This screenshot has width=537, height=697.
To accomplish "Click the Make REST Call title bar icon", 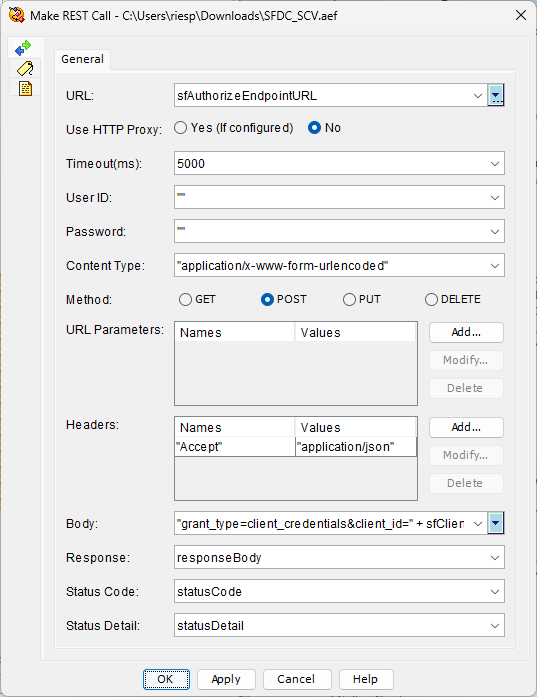I will pyautogui.click(x=16, y=15).
